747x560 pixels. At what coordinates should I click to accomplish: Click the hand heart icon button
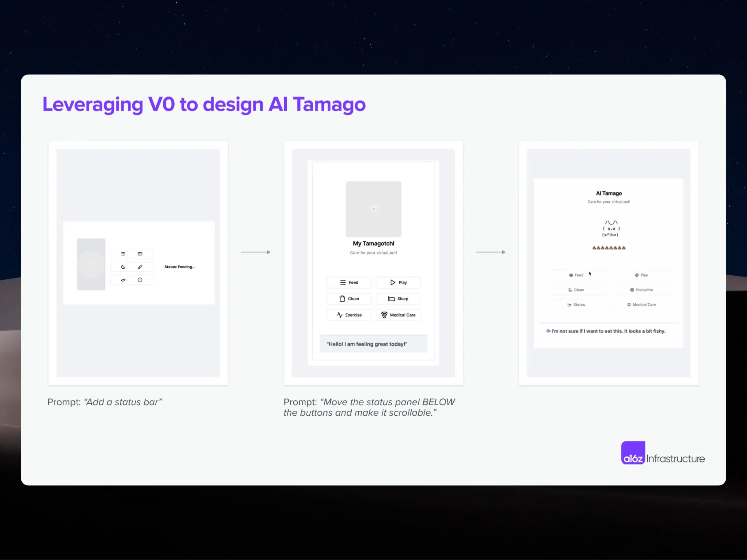pyautogui.click(x=123, y=280)
